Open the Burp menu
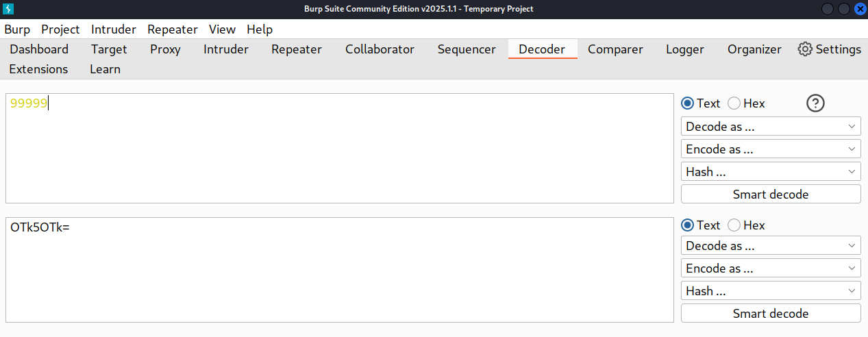This screenshot has height=337, width=868. tap(17, 29)
